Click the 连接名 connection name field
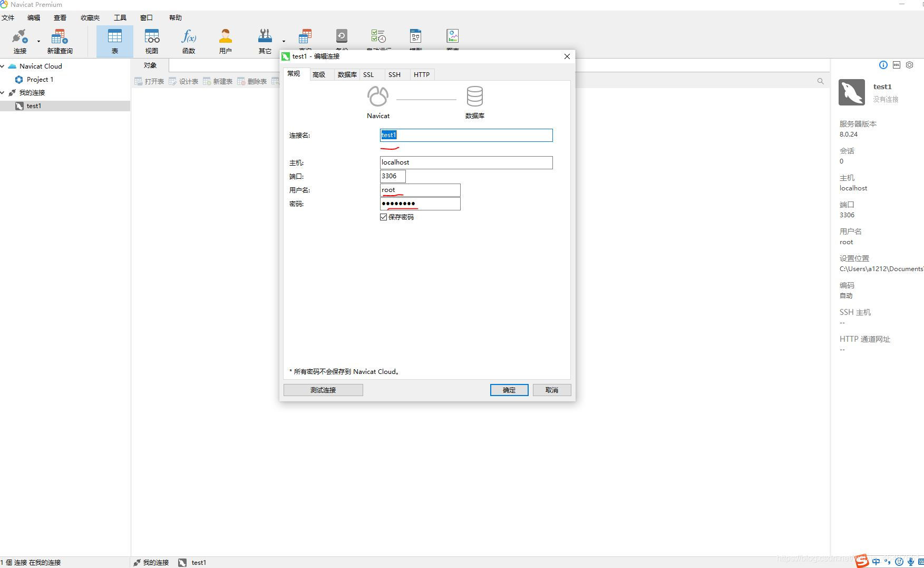This screenshot has width=924, height=568. (x=466, y=135)
